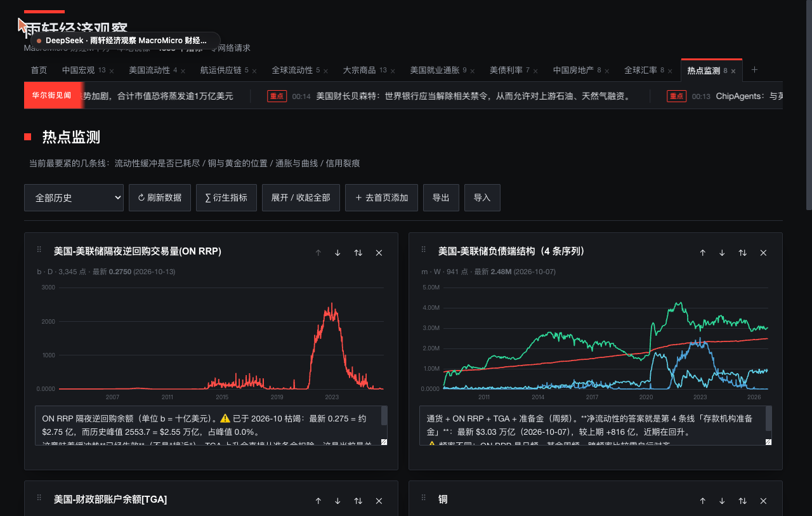This screenshot has width=812, height=516.
Task: Close the 热点监测 tab
Action: 733,70
